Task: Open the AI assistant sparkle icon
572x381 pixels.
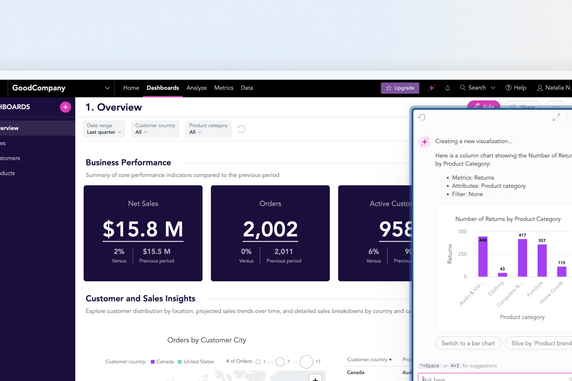Action: pos(431,88)
